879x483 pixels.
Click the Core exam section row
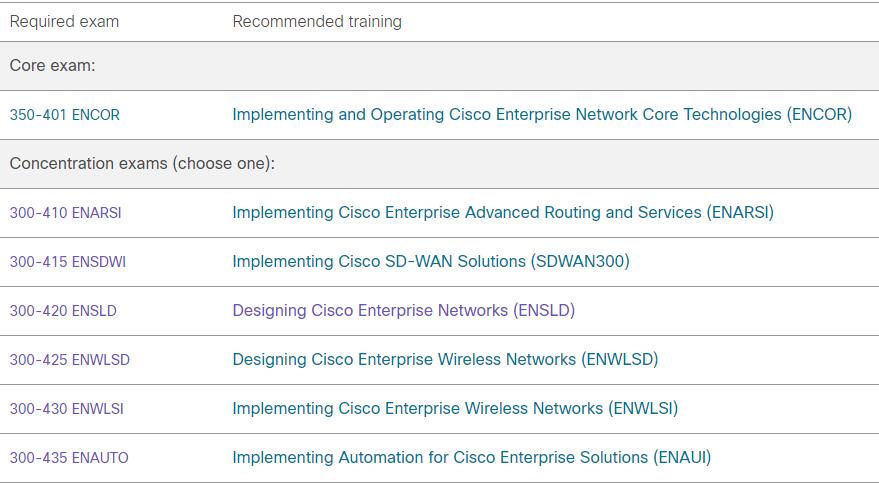coord(440,66)
